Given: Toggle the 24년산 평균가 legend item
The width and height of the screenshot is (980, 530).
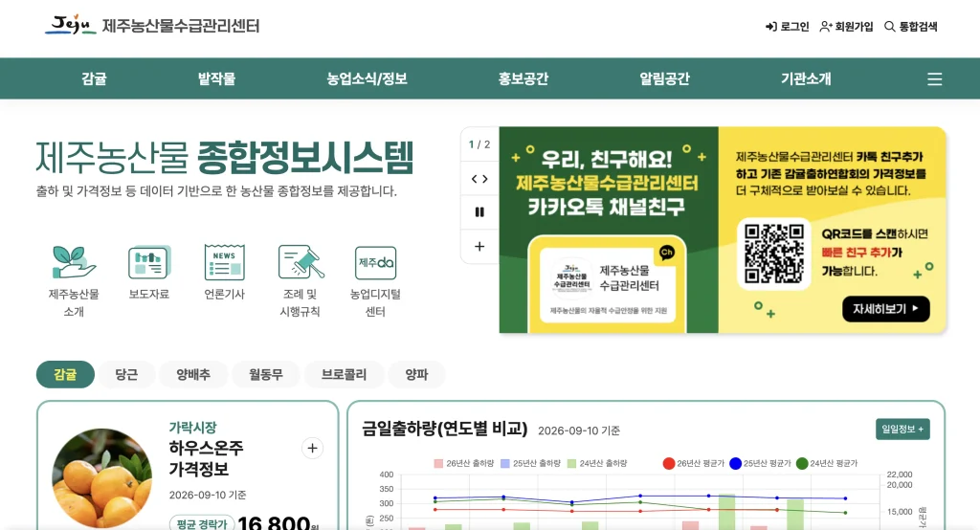Looking at the screenshot, I should (827, 463).
